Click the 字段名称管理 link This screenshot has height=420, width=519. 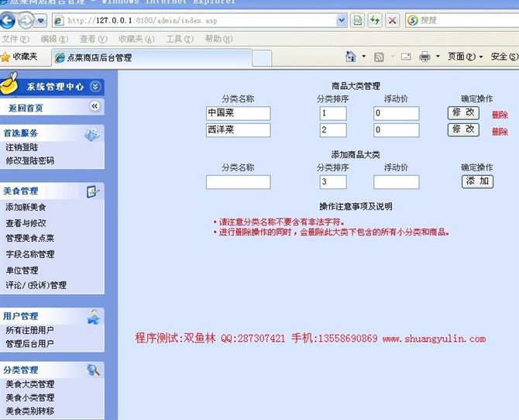pyautogui.click(x=30, y=254)
